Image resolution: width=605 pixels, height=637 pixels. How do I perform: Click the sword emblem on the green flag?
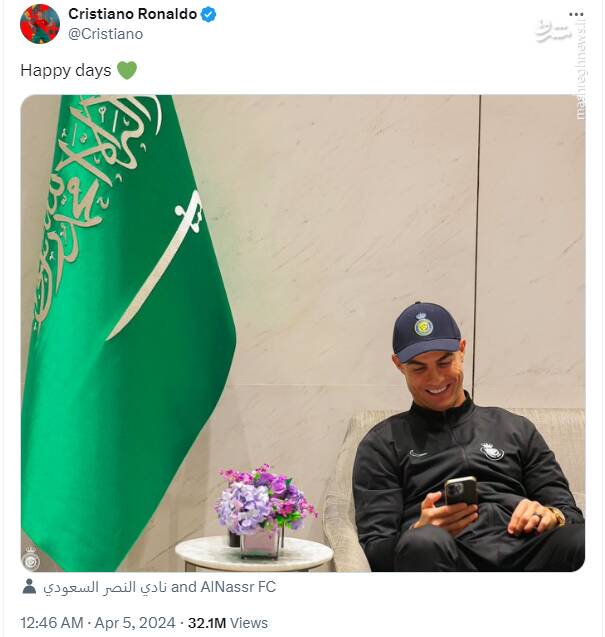tap(156, 264)
